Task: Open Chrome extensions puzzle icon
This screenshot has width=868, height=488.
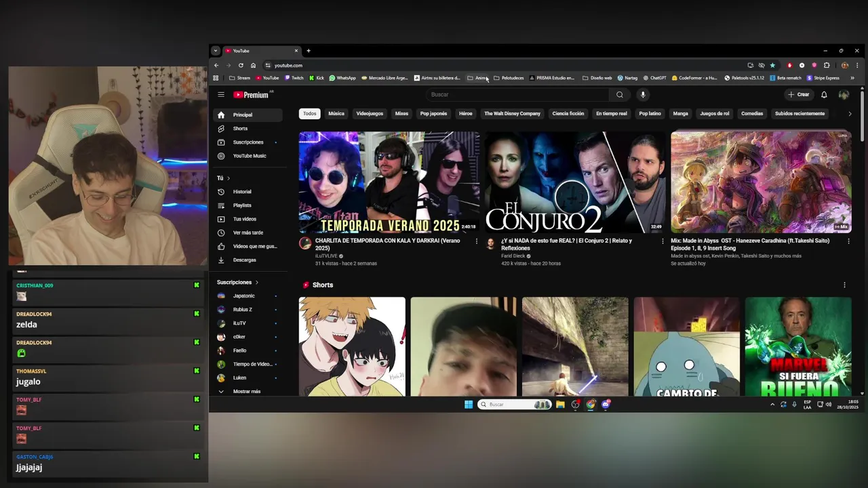Action: [826, 65]
